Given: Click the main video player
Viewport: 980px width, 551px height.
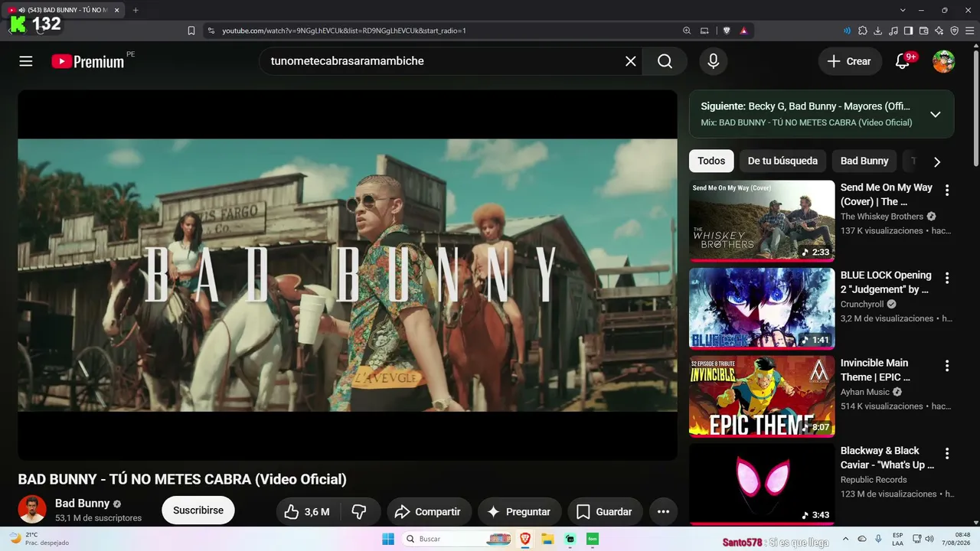Looking at the screenshot, I should click(348, 275).
